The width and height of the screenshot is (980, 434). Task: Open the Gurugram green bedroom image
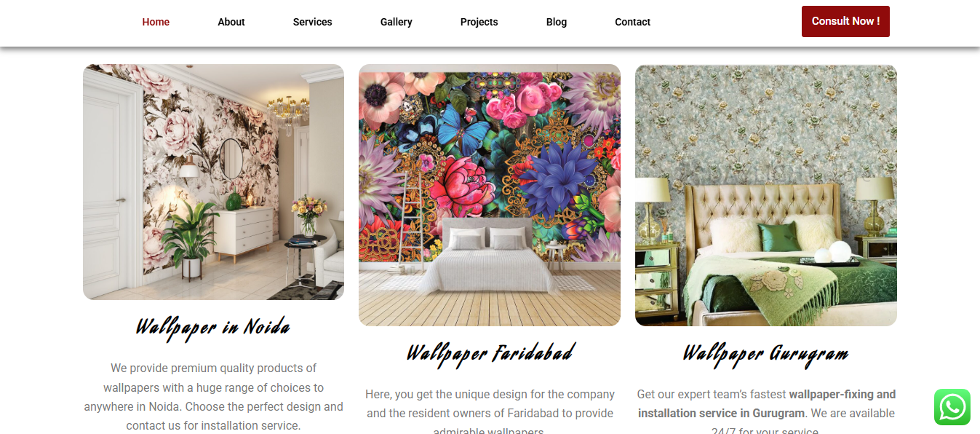point(766,195)
